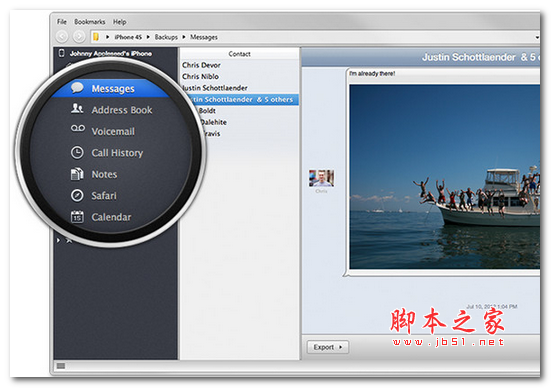The width and height of the screenshot is (551, 388).
Task: Open the Help menu
Action: click(x=119, y=22)
